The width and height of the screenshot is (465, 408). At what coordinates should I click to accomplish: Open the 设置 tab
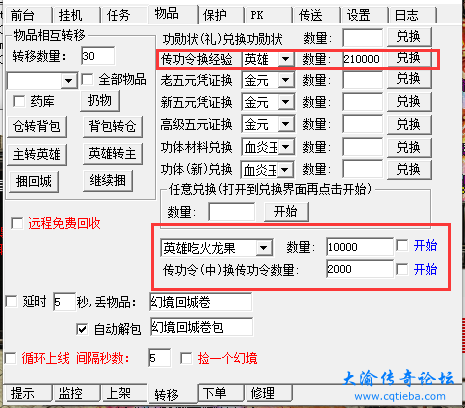364,15
